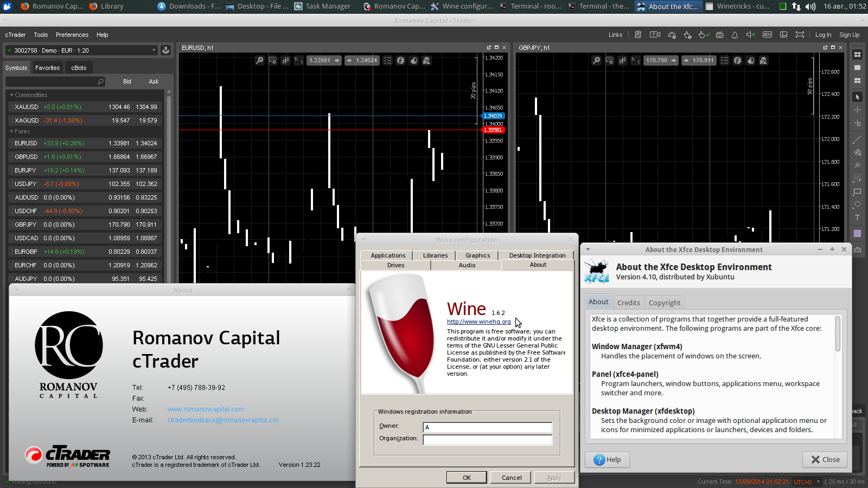Select single chart layout icon
This screenshot has height=488, width=868.
[x=857, y=67]
